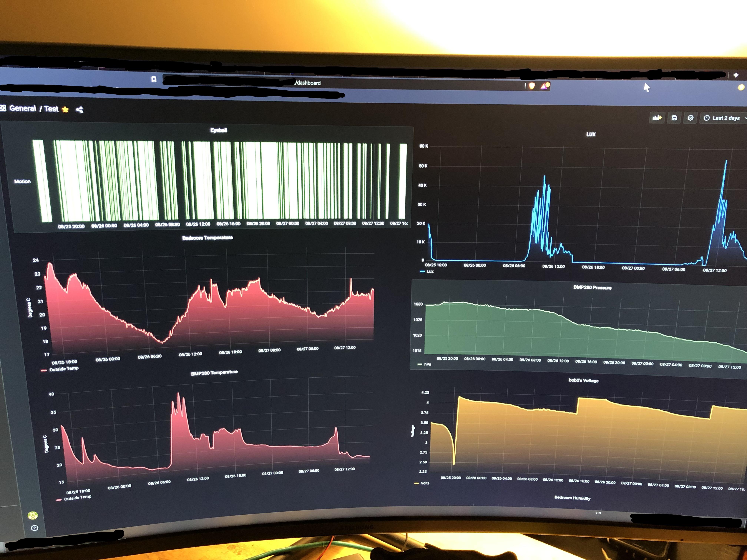Open a new browser tab with plus
747x560 pixels.
736,75
